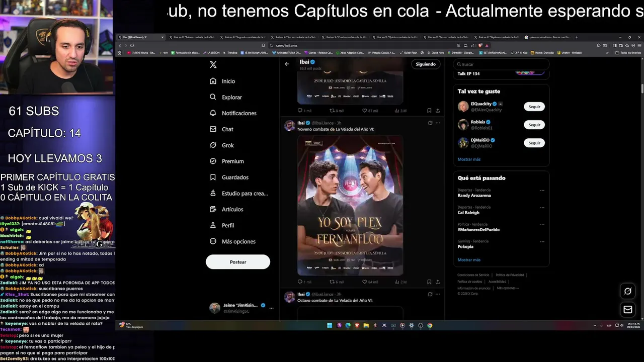Open options for Randy Arozarena trend
644x362 pixels.
pyautogui.click(x=542, y=191)
